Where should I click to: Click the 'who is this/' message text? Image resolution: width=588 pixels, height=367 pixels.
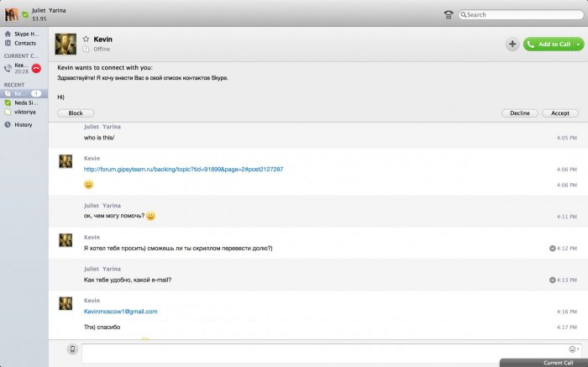[99, 138]
